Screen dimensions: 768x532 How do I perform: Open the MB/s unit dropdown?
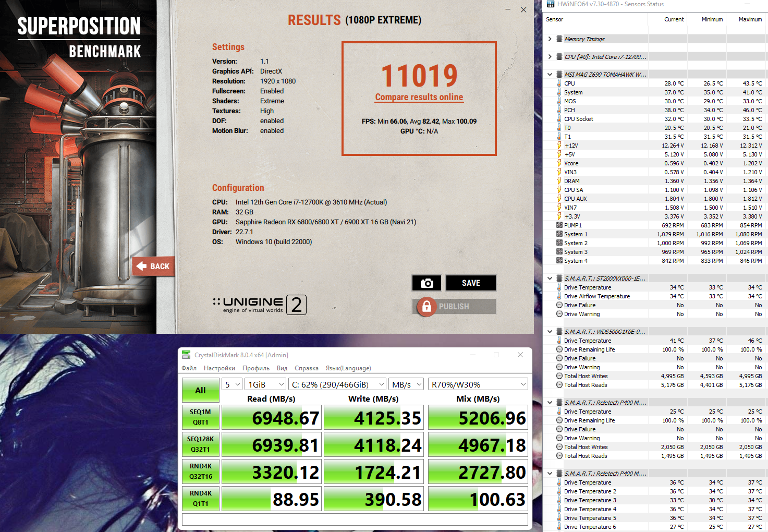[406, 384]
